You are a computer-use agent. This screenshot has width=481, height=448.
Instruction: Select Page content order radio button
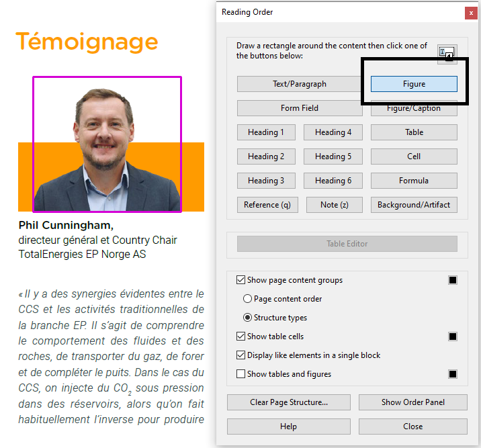tap(248, 299)
